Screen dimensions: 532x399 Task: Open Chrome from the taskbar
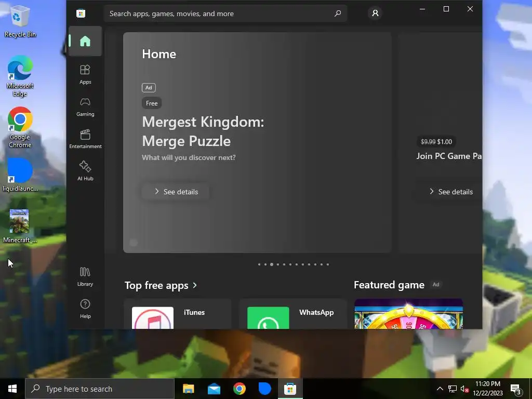(x=239, y=389)
